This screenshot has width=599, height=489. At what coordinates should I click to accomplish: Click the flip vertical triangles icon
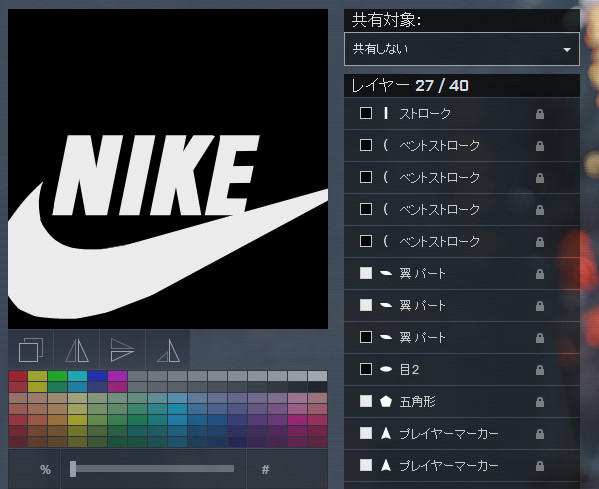(x=122, y=350)
